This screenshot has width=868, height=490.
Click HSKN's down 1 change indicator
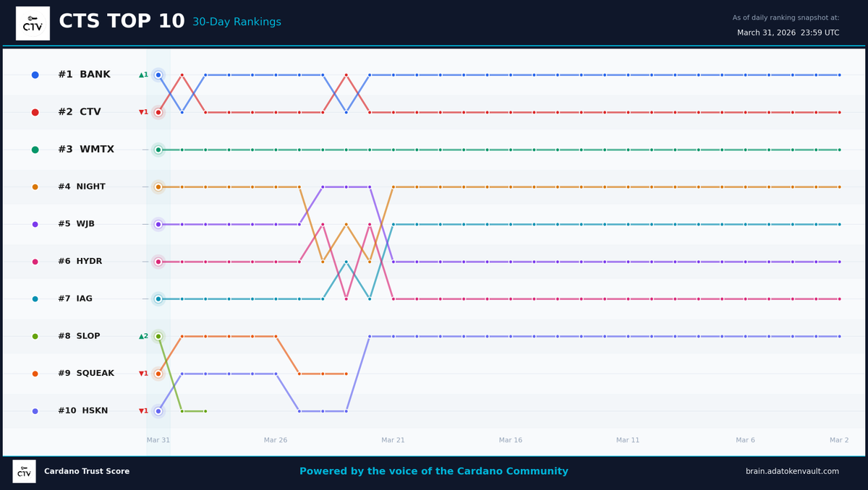(143, 411)
